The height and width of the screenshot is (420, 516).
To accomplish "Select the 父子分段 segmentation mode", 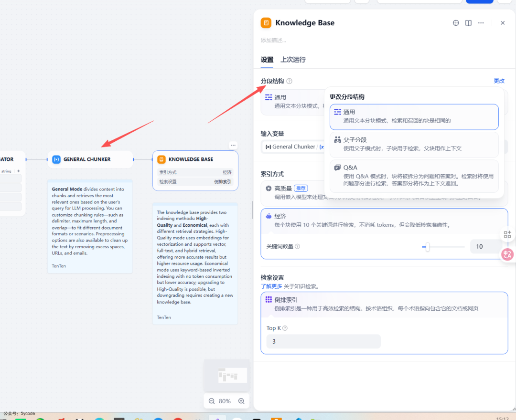I will pyautogui.click(x=414, y=143).
